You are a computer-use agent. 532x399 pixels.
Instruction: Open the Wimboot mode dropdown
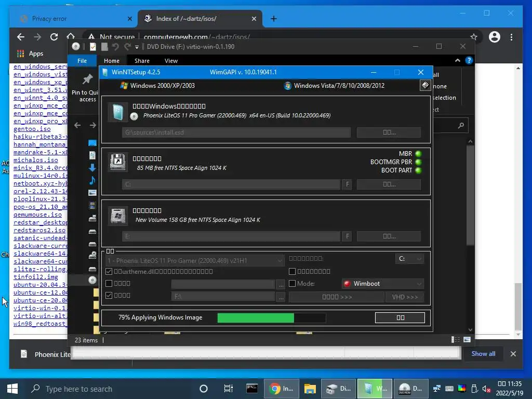pyautogui.click(x=383, y=284)
